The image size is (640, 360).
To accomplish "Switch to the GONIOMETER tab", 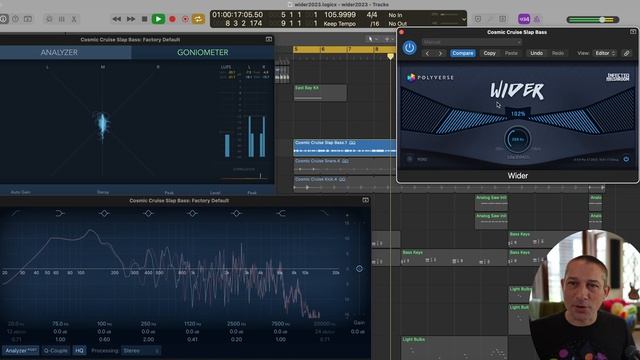I will [202, 52].
